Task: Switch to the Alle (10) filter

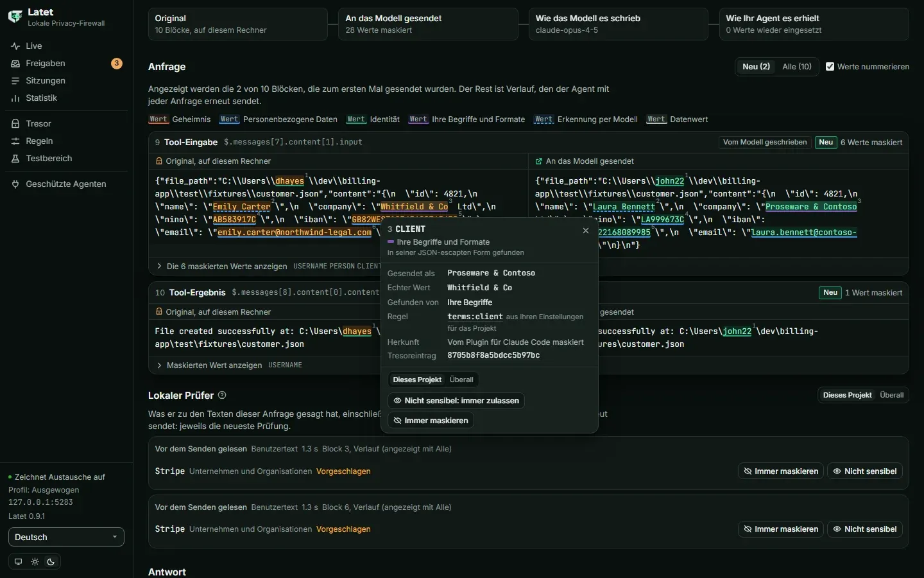Action: [x=797, y=67]
